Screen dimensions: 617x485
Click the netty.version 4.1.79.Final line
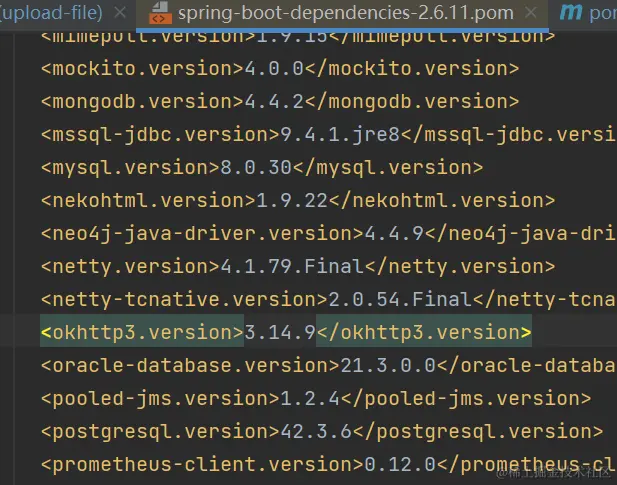(x=298, y=267)
